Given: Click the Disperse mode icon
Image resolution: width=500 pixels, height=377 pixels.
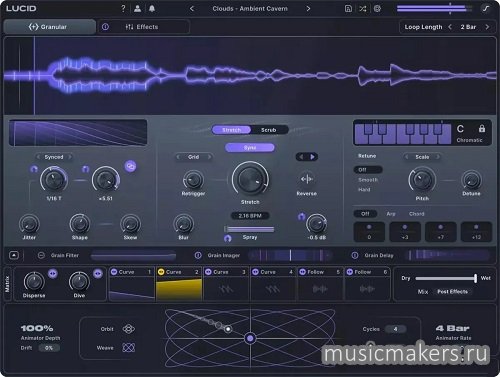Looking at the screenshot, I should 53,274.
